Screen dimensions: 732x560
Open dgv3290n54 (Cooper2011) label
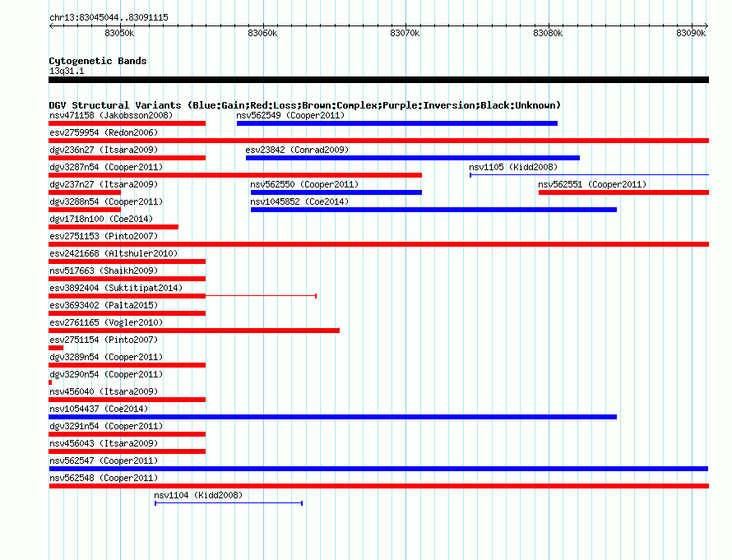[106, 374]
